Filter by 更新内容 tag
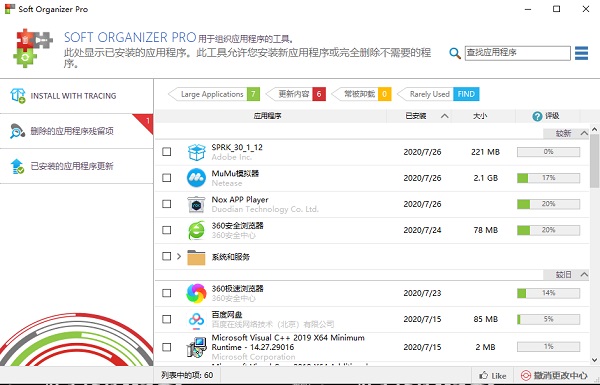600x385 pixels. 295,94
